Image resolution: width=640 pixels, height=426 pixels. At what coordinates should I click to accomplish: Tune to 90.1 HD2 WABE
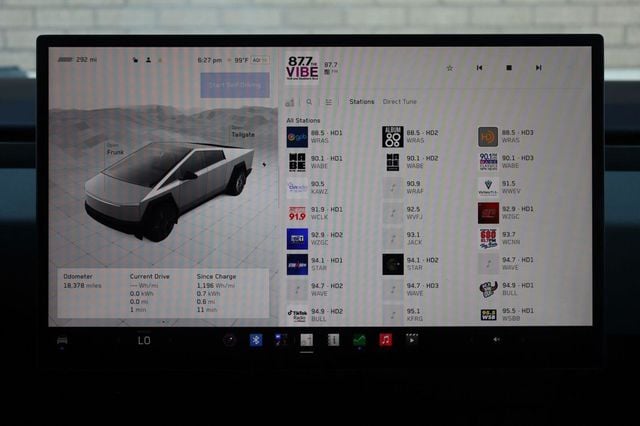click(411, 162)
